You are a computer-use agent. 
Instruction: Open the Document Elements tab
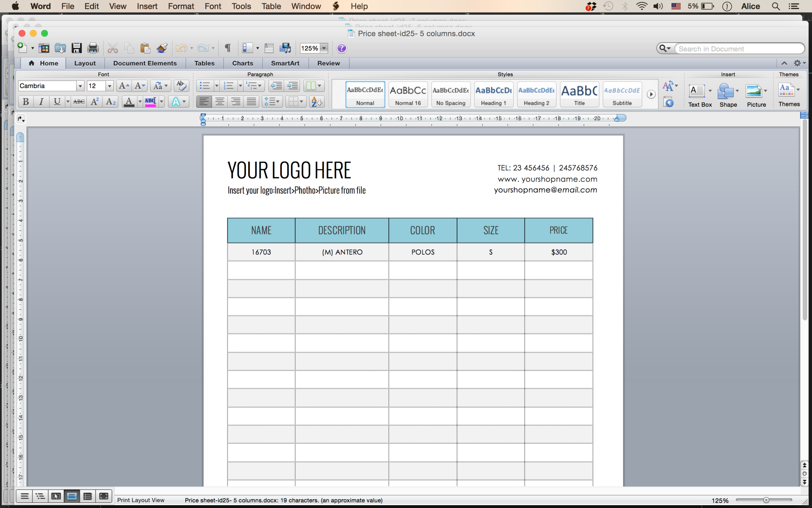[x=145, y=63]
